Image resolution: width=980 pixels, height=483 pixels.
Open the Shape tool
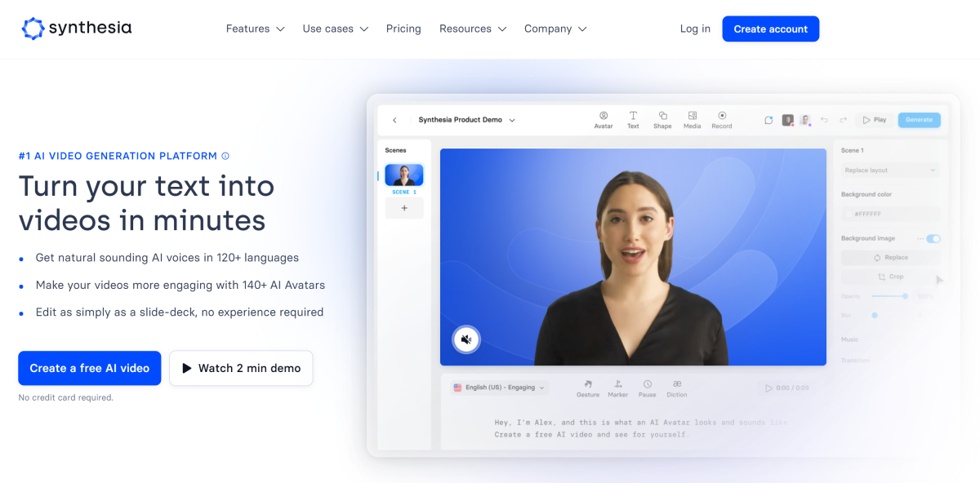click(662, 117)
